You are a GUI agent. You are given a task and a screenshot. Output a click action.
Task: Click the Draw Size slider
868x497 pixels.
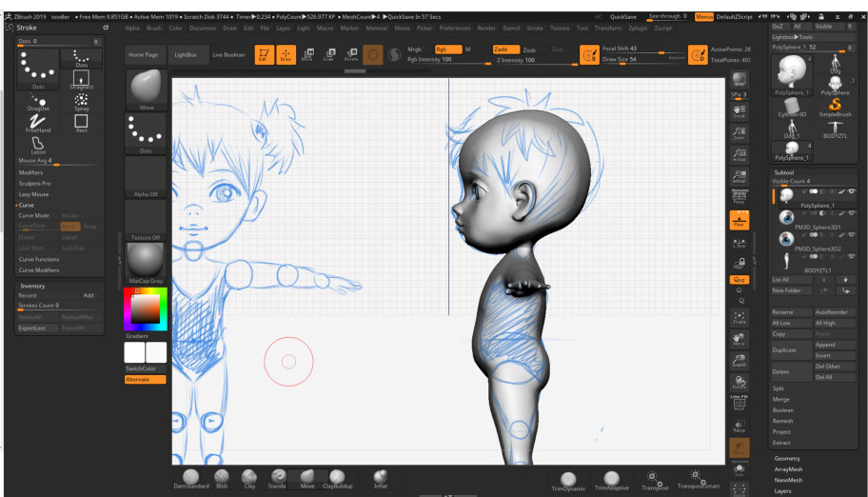click(x=643, y=59)
